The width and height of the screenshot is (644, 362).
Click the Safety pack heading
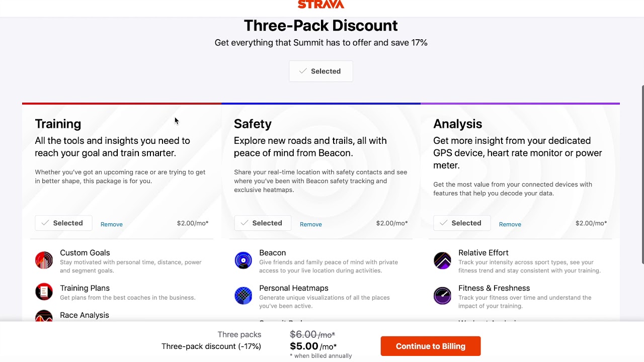tap(253, 124)
